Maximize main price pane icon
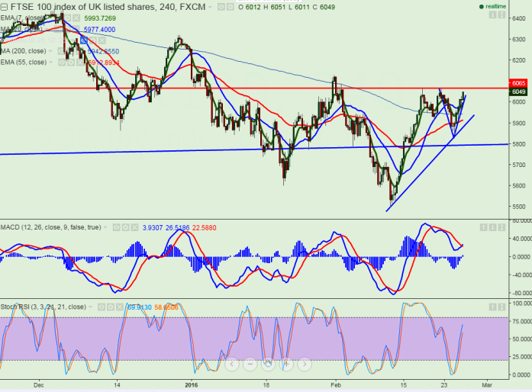The height and width of the screenshot is (392, 532). coord(501,15)
